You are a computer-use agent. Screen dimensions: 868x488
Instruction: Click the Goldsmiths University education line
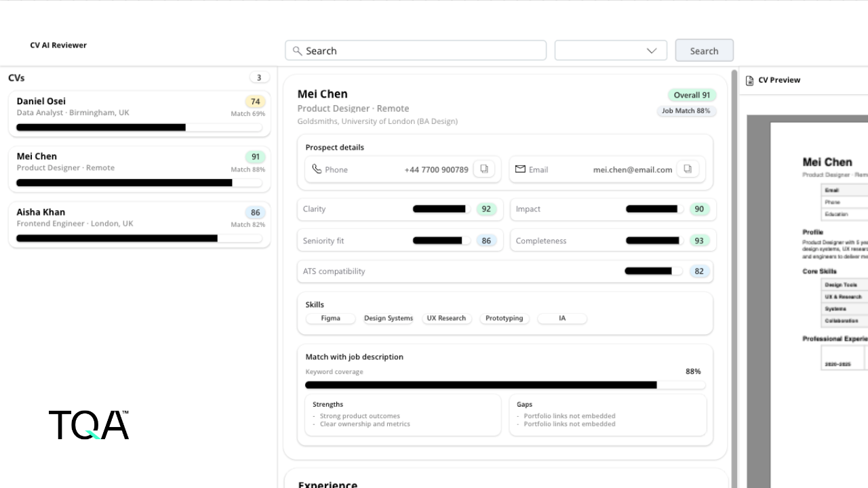point(378,121)
